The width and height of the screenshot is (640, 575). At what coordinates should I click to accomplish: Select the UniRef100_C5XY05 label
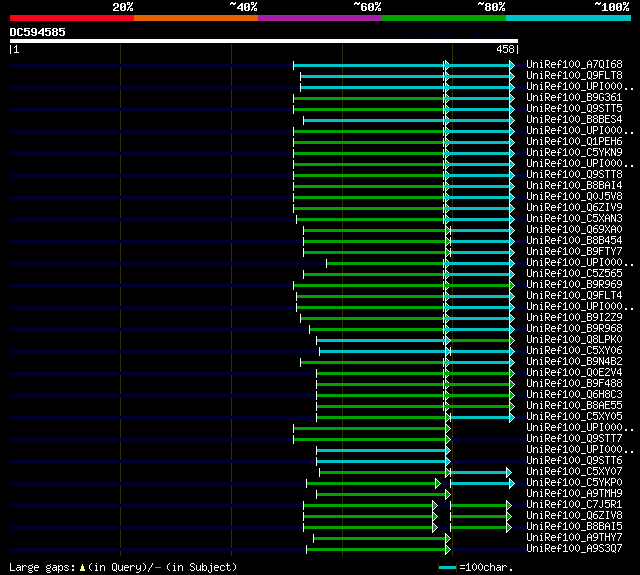[574, 417]
